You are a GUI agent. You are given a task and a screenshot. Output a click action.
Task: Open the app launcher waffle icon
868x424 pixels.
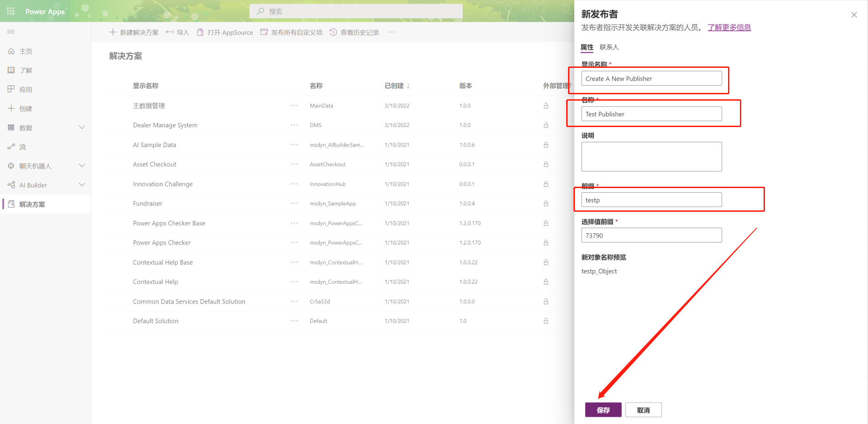pyautogui.click(x=11, y=11)
